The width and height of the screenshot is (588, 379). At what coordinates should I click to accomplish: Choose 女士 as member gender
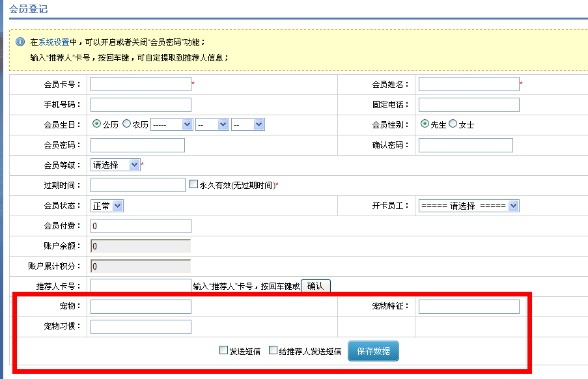(x=453, y=124)
